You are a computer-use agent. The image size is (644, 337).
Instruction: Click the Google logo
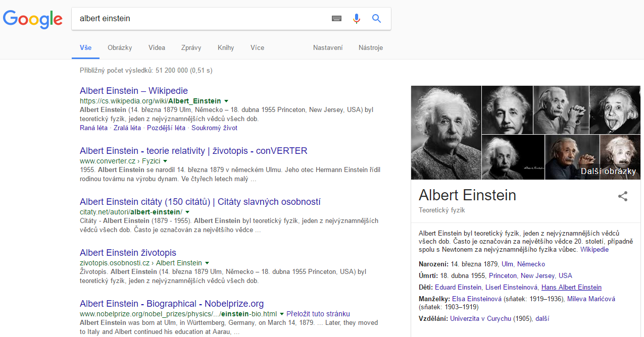33,19
